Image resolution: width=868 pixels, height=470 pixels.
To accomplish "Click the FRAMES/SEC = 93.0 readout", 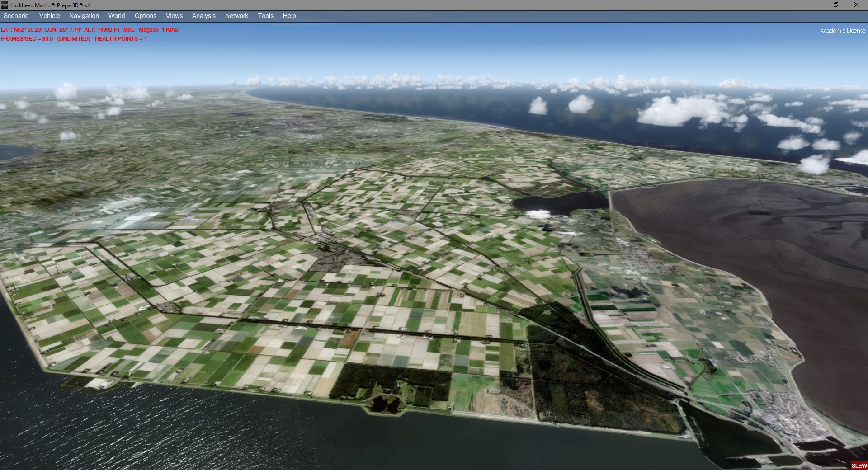I will click(27, 39).
